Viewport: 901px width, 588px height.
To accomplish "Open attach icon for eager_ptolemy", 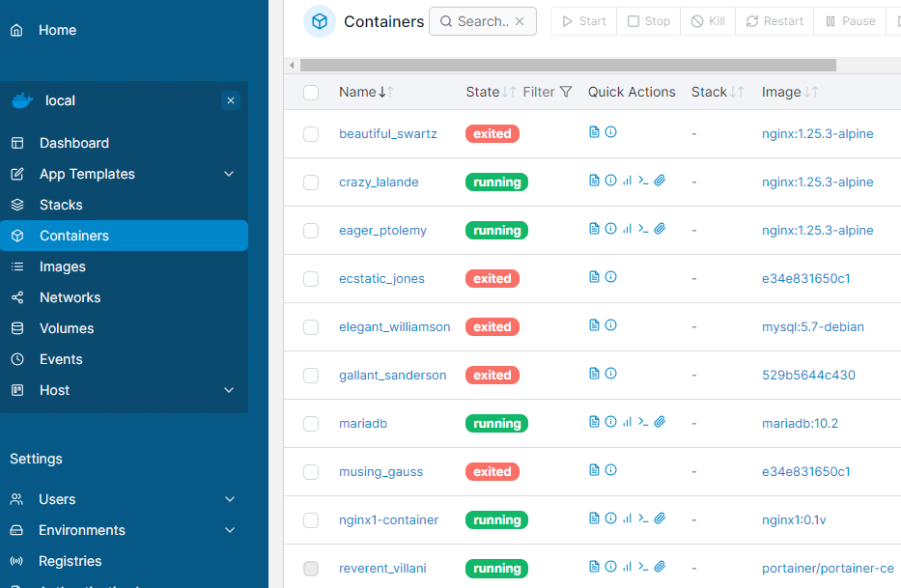I will click(660, 229).
